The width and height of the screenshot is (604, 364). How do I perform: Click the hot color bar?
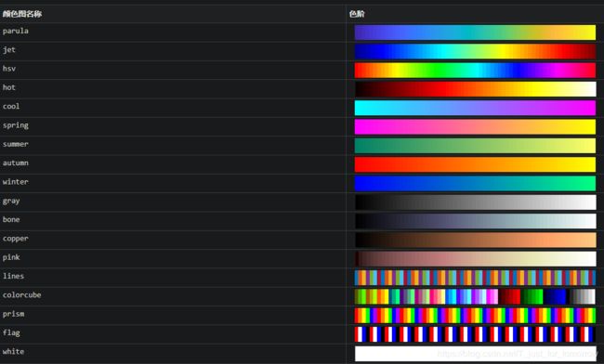[475, 89]
